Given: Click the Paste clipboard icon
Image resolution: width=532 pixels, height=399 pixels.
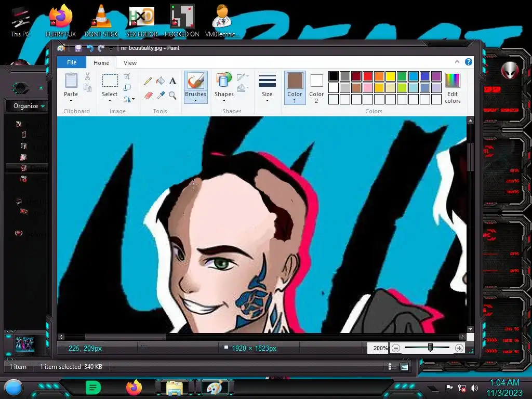Looking at the screenshot, I should (71, 81).
